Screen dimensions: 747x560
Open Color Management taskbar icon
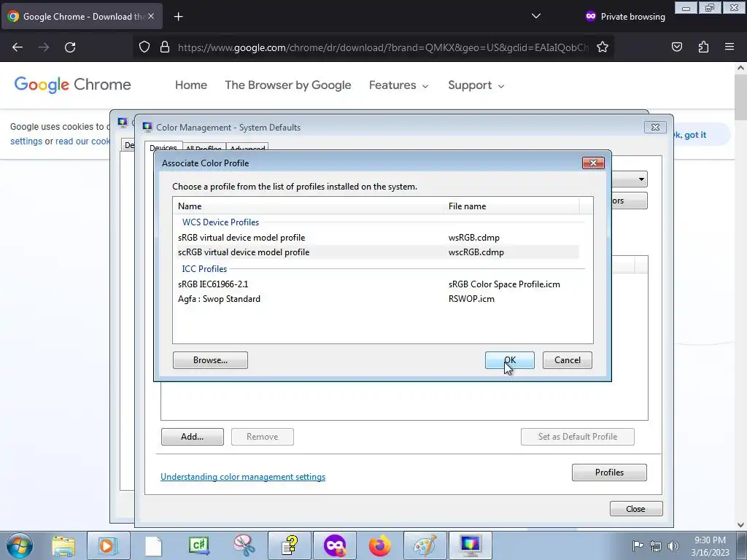pyautogui.click(x=471, y=545)
